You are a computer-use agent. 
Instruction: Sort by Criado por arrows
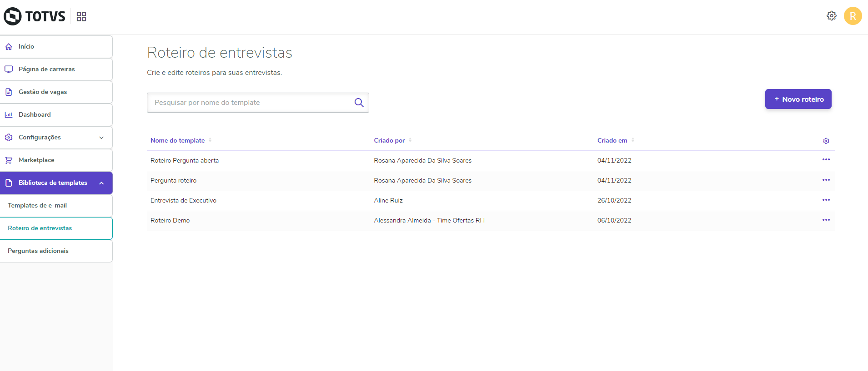[x=410, y=140]
